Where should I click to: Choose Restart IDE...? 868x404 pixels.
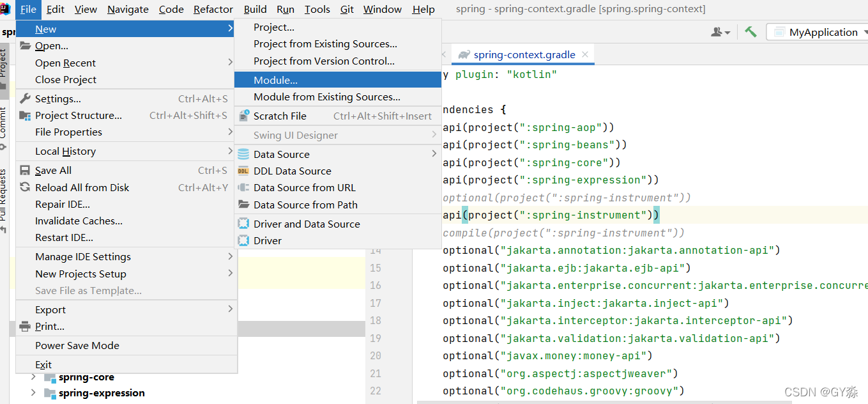pyautogui.click(x=64, y=237)
